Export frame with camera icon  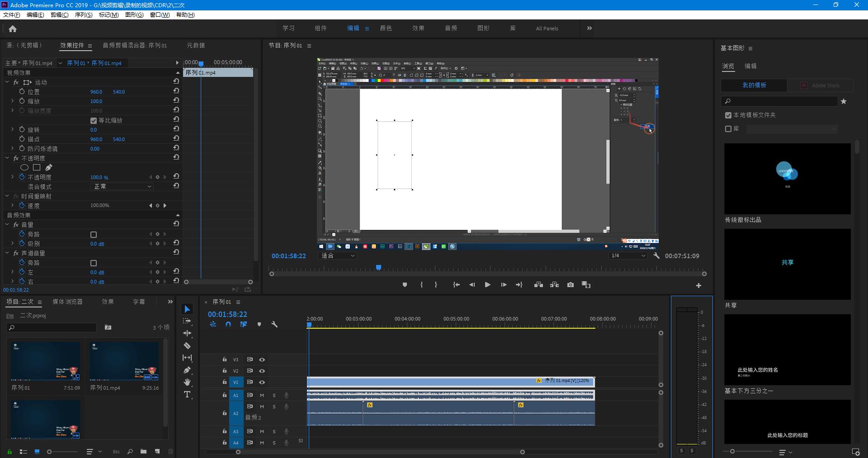(x=571, y=285)
